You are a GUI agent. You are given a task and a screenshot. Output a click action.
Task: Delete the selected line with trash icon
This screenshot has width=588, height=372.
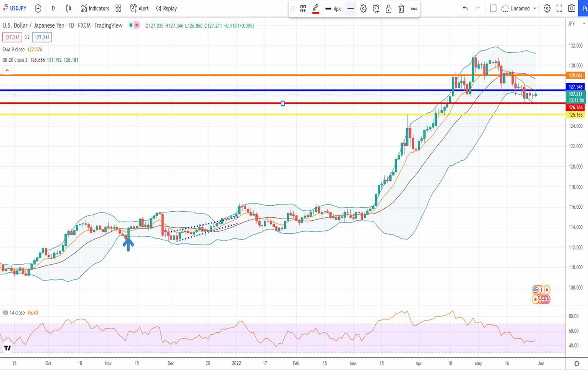[401, 9]
